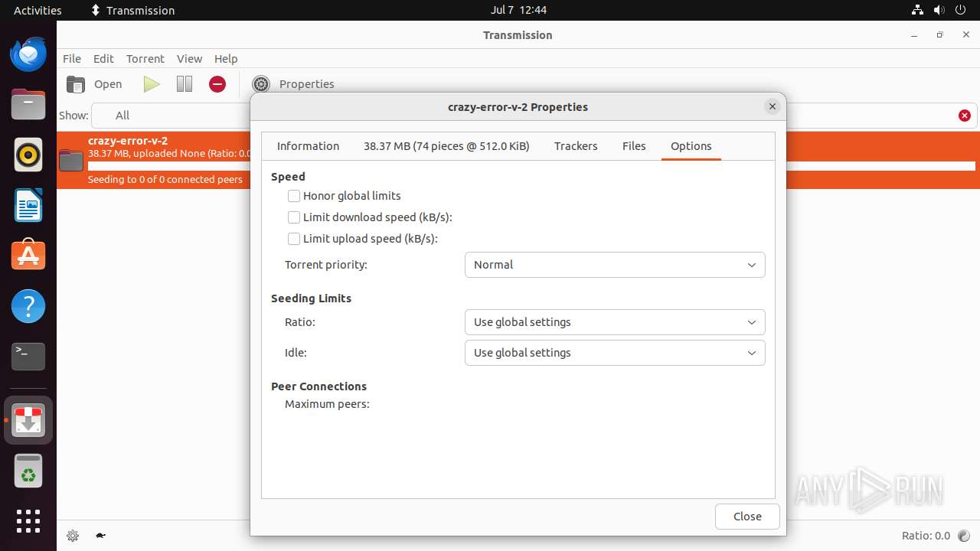Remove the torrent with the red minus icon
980x551 pixels.
(217, 84)
